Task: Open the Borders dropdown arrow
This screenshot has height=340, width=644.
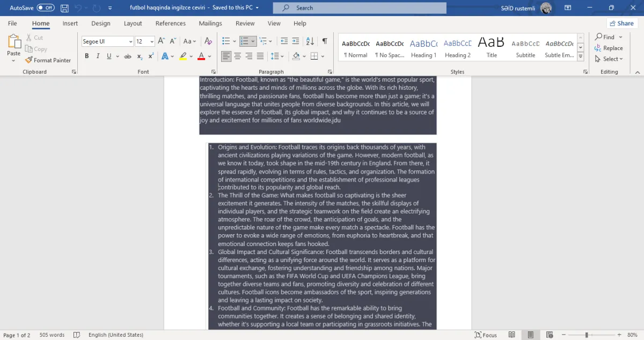Action: click(x=323, y=56)
